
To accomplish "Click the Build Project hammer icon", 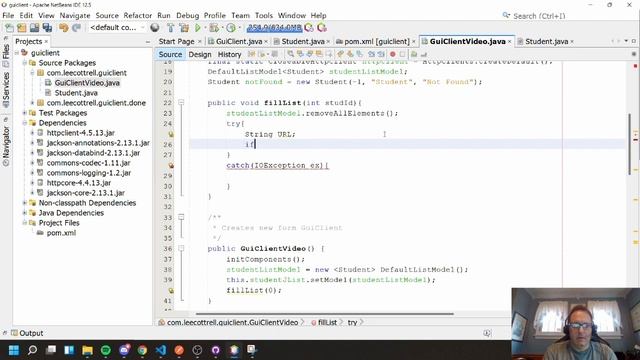I will click(171, 28).
